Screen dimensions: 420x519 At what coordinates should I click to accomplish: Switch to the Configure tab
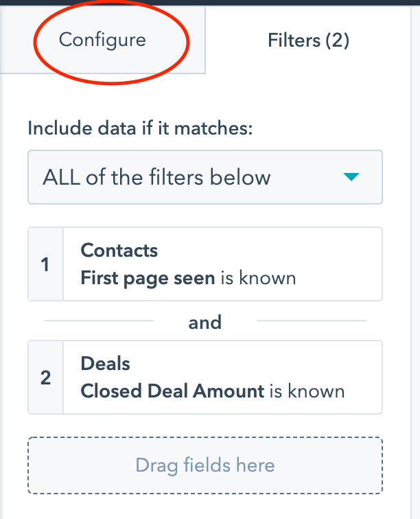102,40
